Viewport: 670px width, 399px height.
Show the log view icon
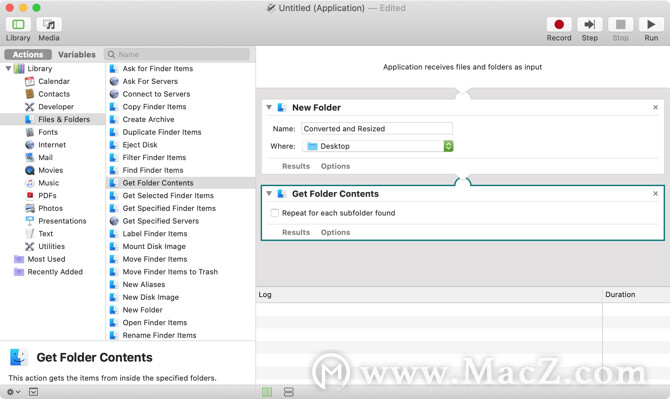click(x=267, y=392)
